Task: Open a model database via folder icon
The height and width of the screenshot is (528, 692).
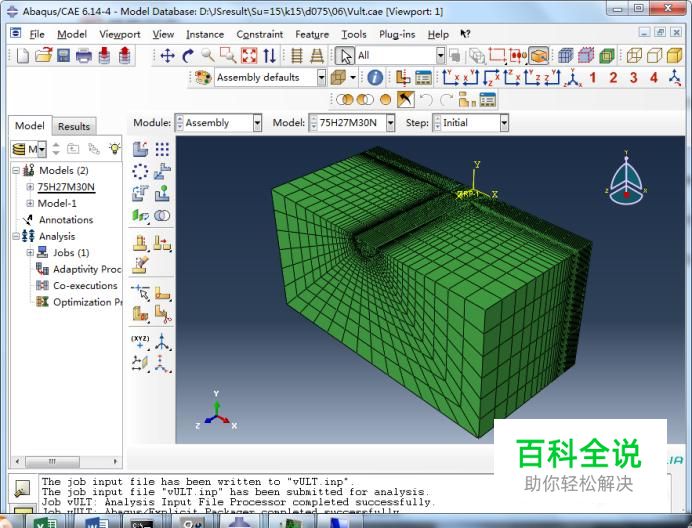Action: tap(43, 56)
